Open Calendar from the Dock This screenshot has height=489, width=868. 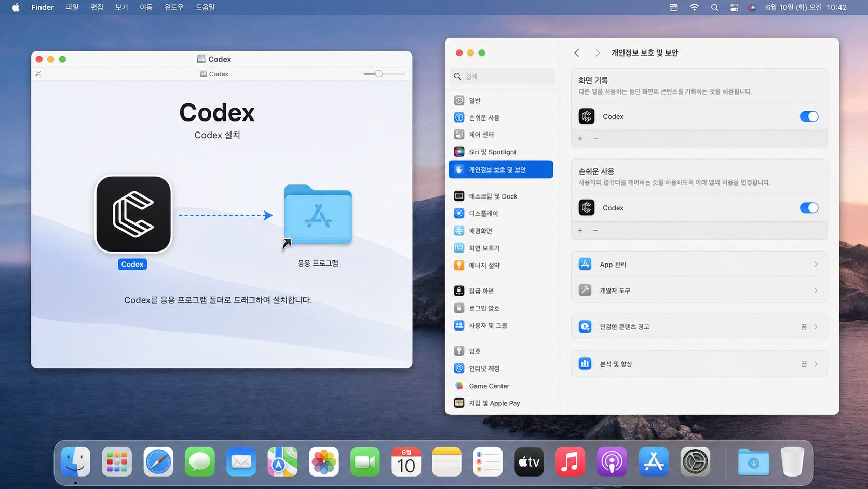coord(406,461)
